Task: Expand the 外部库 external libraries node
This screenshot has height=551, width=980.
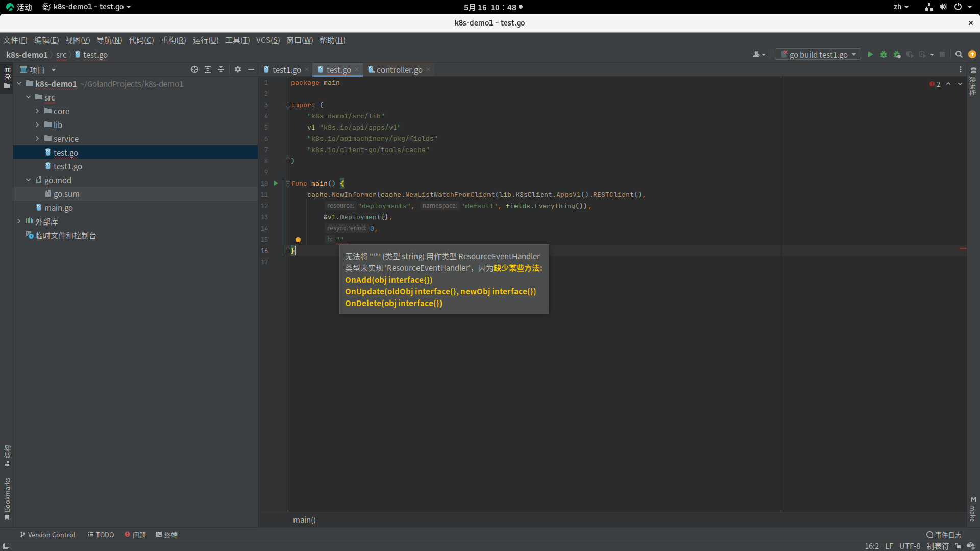Action: (x=20, y=221)
